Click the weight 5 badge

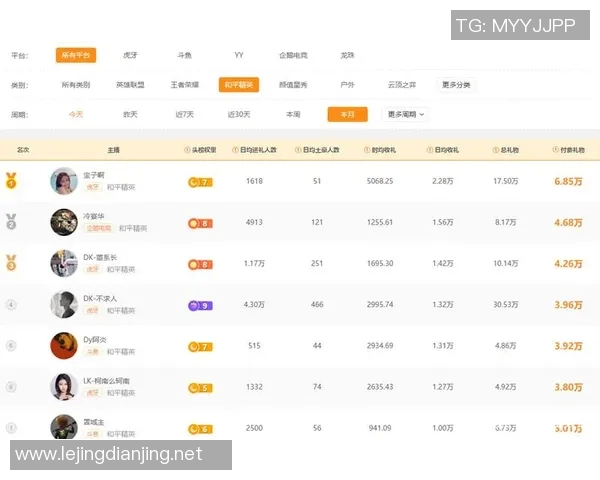click(x=200, y=388)
